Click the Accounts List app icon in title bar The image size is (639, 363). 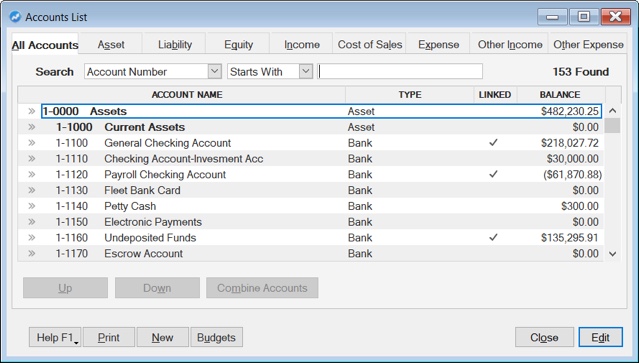point(15,17)
